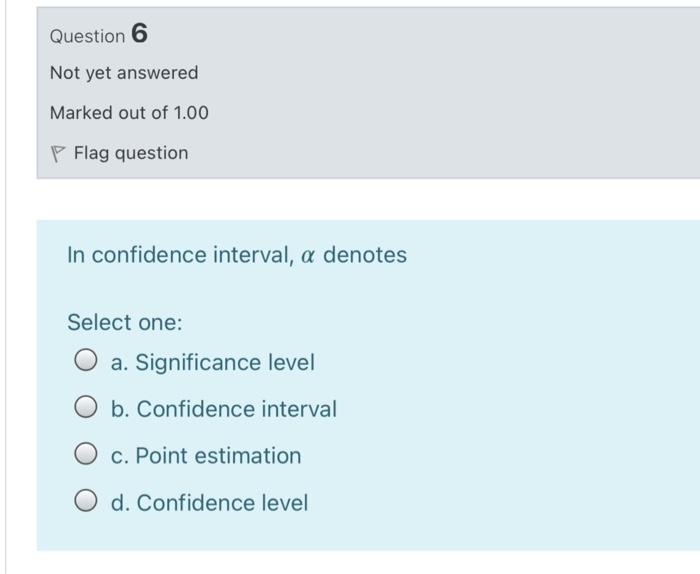The image size is (700, 574).
Task: Click the 'Not yet answered' status text
Action: click(x=124, y=73)
